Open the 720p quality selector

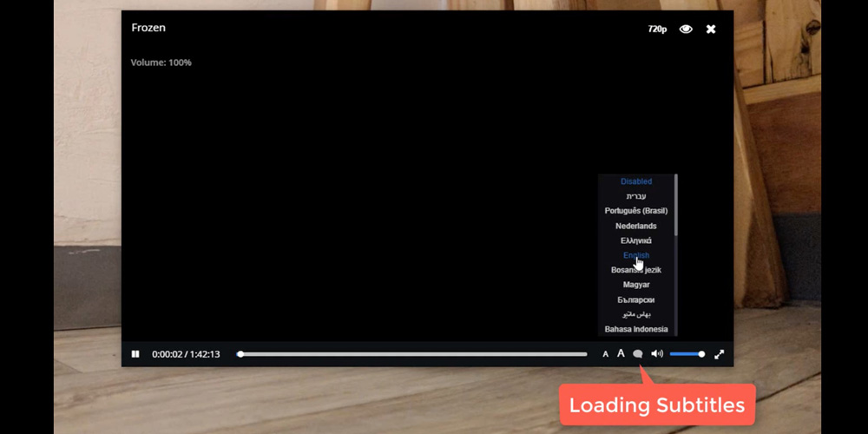pyautogui.click(x=657, y=30)
